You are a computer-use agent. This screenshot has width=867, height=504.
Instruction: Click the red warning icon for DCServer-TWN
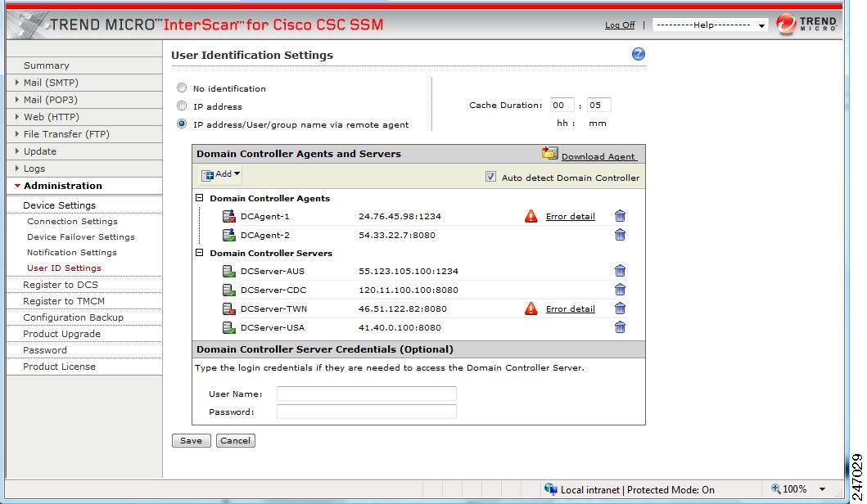(x=531, y=308)
